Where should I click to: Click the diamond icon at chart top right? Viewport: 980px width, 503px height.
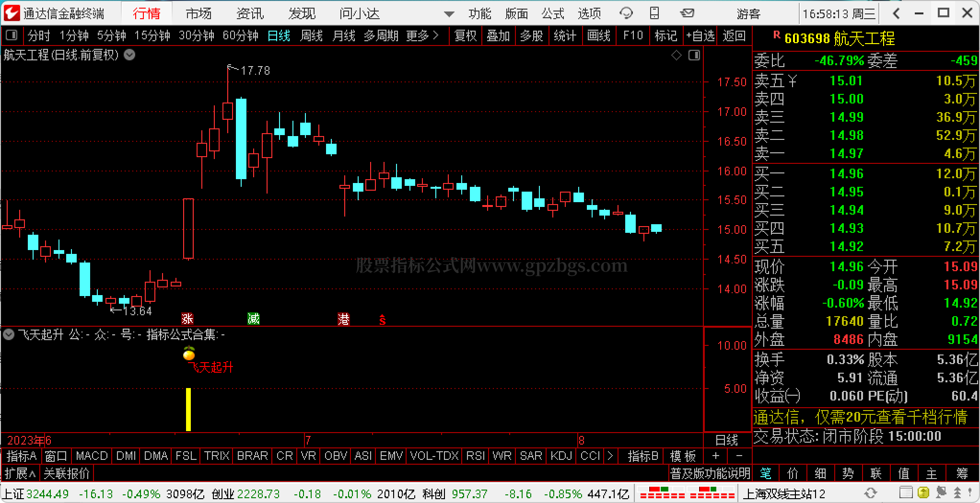pyautogui.click(x=677, y=56)
